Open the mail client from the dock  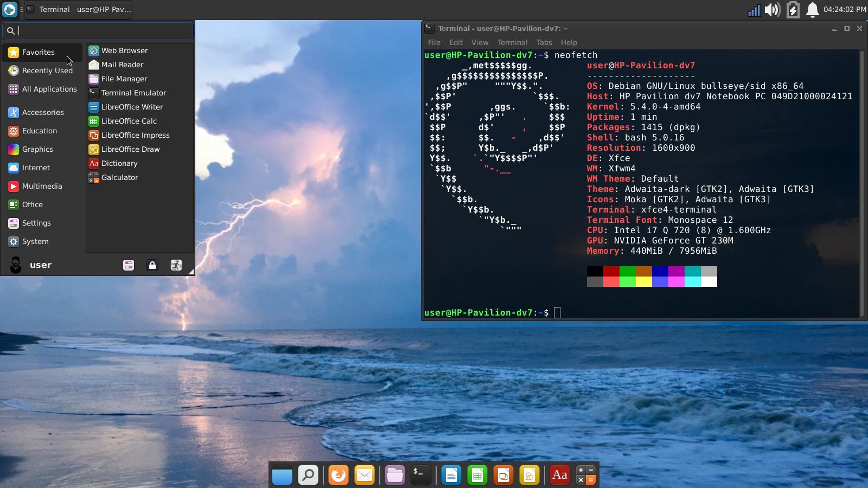[x=365, y=474]
